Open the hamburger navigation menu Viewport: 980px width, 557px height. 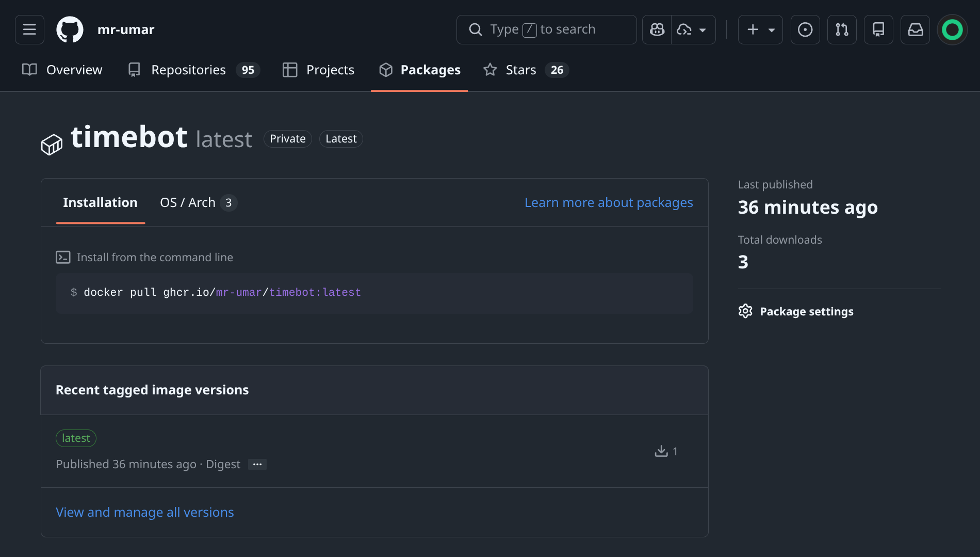click(29, 29)
